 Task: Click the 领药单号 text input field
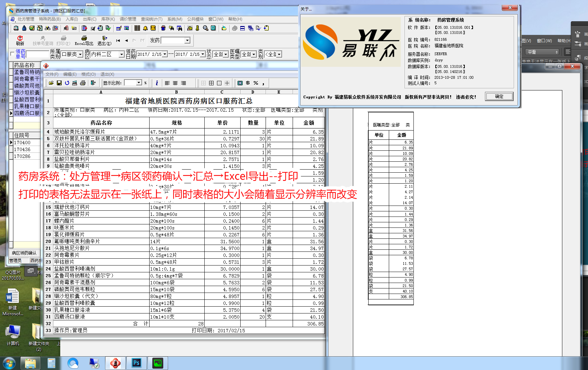pos(38,54)
